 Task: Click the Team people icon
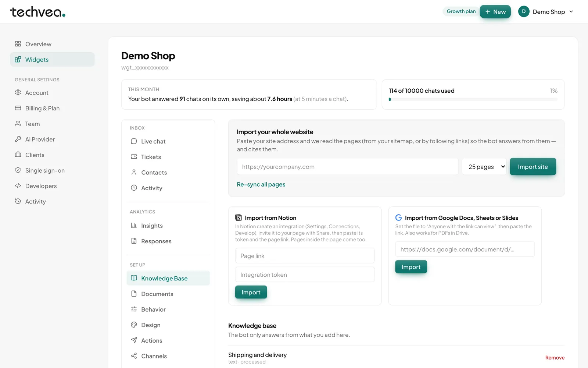(18, 124)
